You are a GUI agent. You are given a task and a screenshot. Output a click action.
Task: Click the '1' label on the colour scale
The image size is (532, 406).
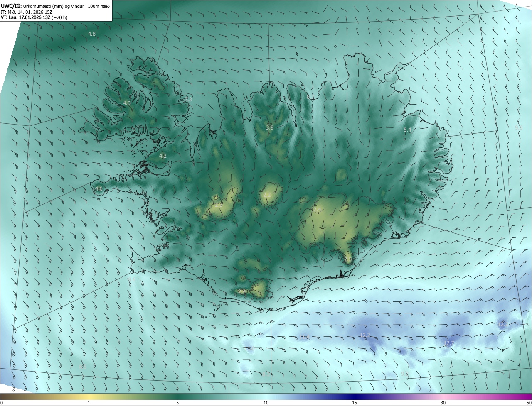tap(89, 403)
